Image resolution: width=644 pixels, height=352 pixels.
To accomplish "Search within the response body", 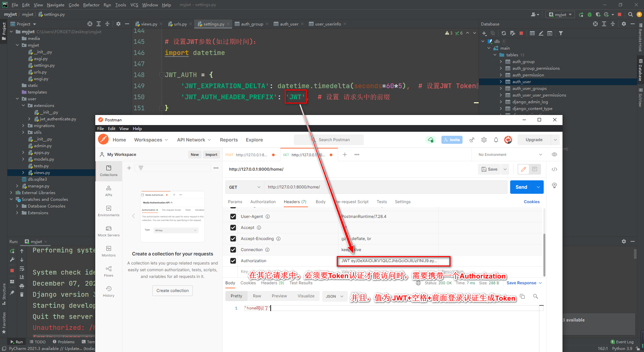I will pyautogui.click(x=536, y=296).
